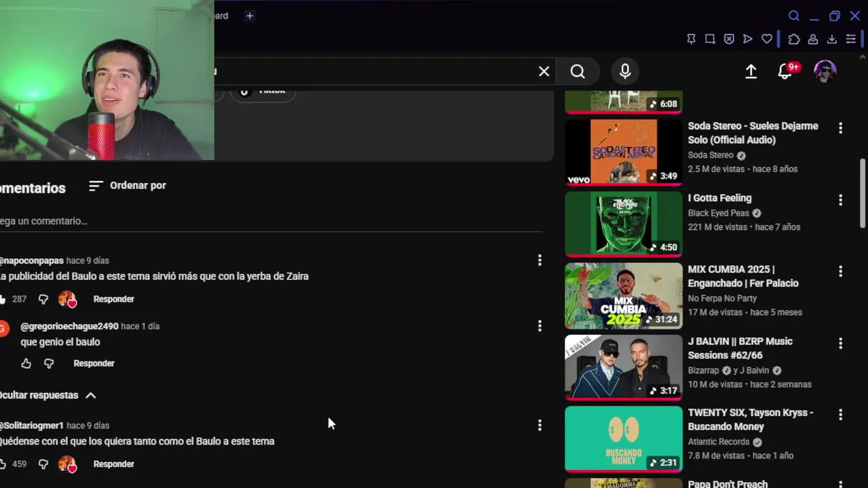
Task: Open options for J BALVIN BZRP video
Action: 840,344
